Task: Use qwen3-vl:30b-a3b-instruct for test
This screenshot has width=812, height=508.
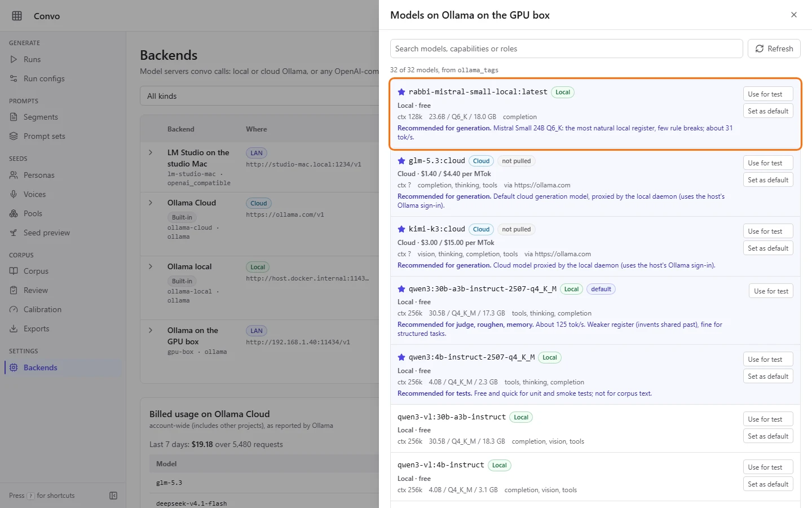Action: tap(768, 419)
